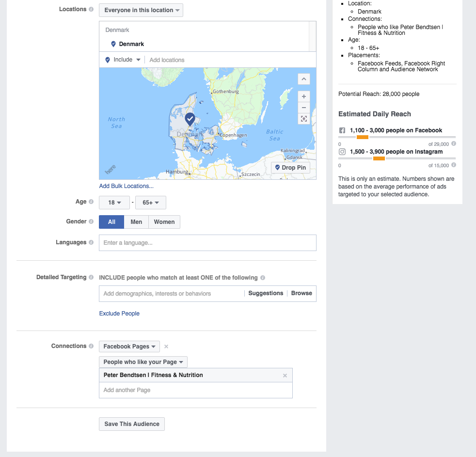The height and width of the screenshot is (457, 476).
Task: Click the Baltic Sea label on the map
Action: pos(275,135)
